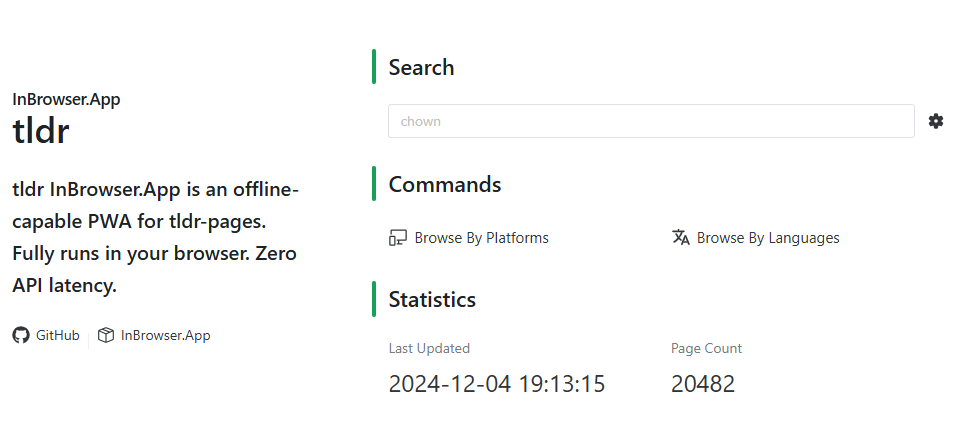Viewport: 962px width, 438px height.
Task: Click the Browse By Platforms devices icon
Action: coord(398,237)
